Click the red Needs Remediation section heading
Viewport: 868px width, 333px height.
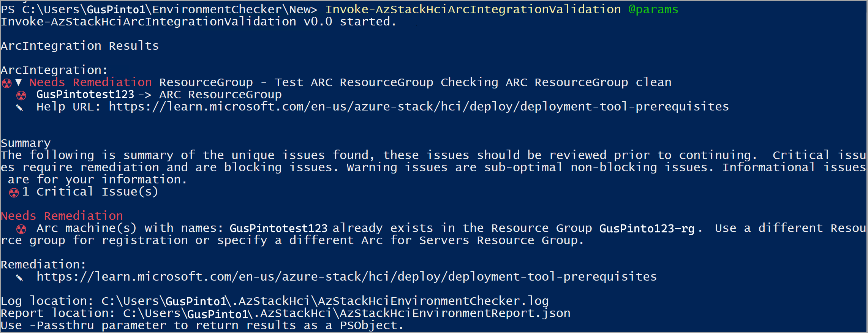pos(62,216)
